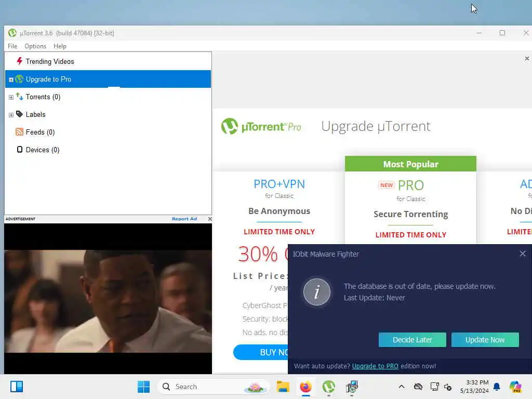Screen dimensions: 532x399
Task: Click the Torrents up/down arrows icon
Action: point(19,97)
